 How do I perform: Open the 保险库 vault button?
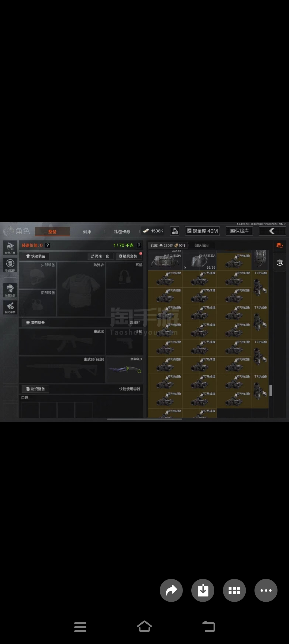[239, 231]
